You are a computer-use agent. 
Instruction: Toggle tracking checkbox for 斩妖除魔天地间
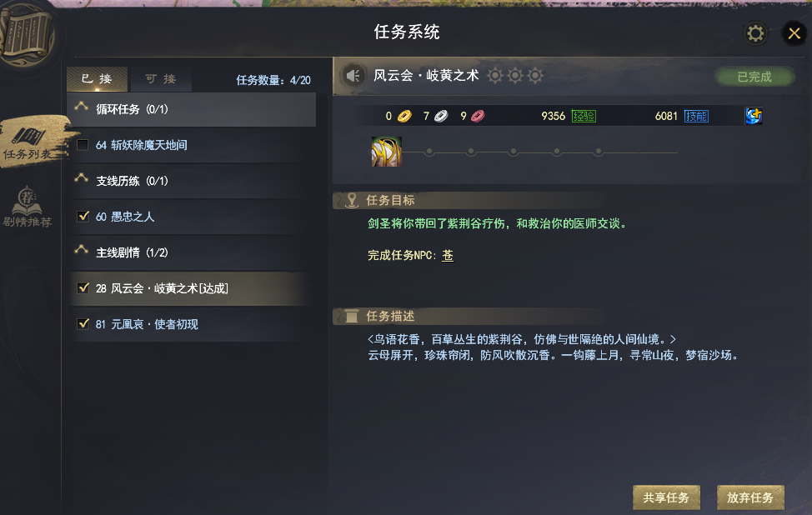coord(83,145)
